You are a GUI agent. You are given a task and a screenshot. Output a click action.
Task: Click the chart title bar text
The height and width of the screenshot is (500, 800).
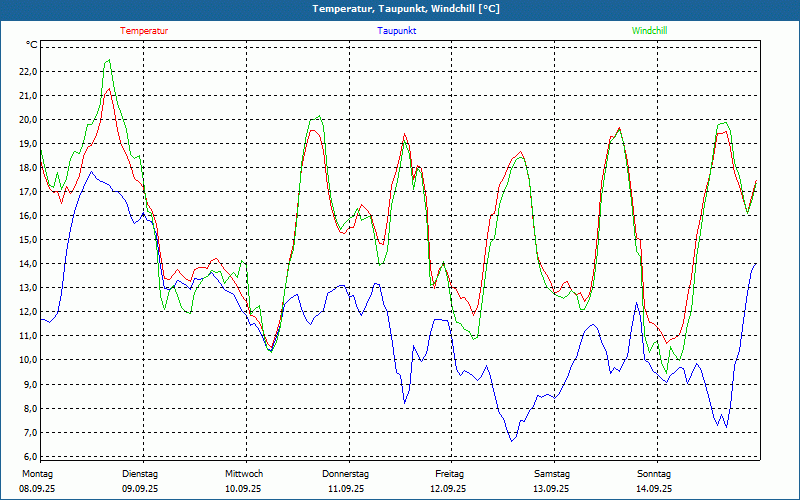pos(400,9)
